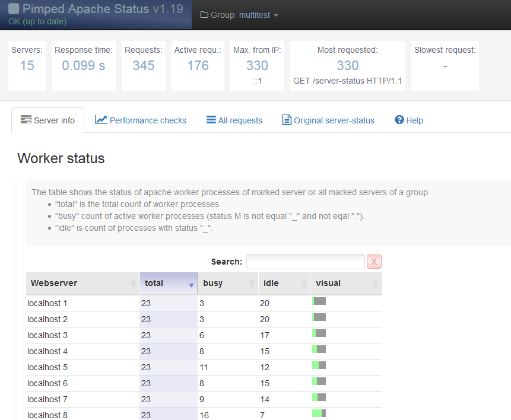Image resolution: width=511 pixels, height=420 pixels.
Task: Click the OK (up to date) status text
Action: [37, 21]
